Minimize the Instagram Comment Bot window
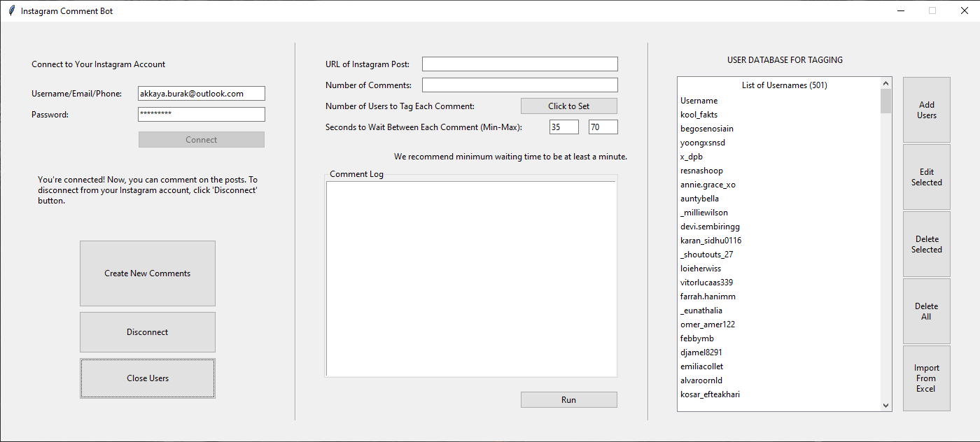Viewport: 980px width, 442px height. point(900,10)
